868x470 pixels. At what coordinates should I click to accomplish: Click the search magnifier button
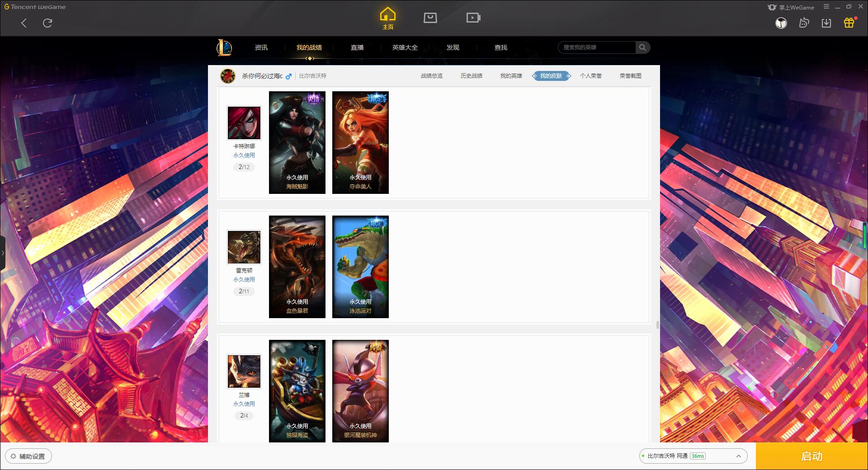click(x=642, y=47)
